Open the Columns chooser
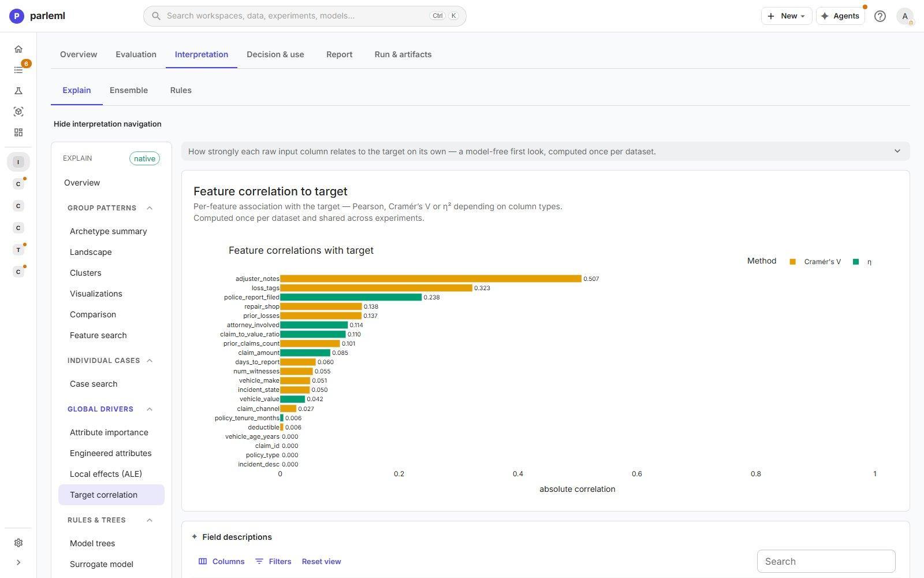Viewport: 924px width, 578px height. [222, 561]
